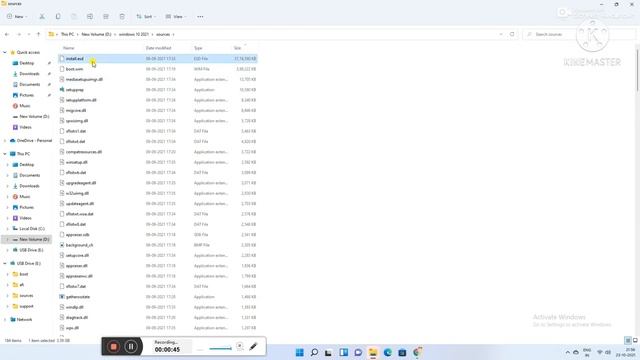Screen dimensions: 640x360
Task: Open the New dropdown button
Action: pyautogui.click(x=17, y=17)
